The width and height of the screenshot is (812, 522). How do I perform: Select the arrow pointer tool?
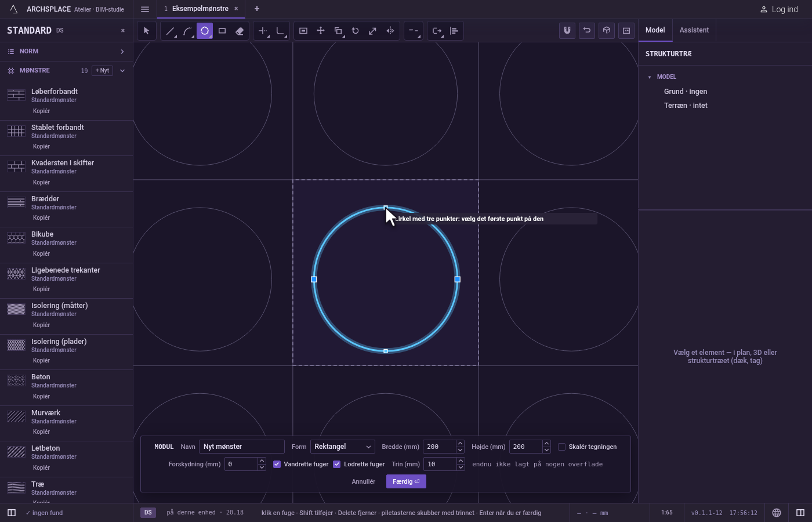tap(146, 31)
